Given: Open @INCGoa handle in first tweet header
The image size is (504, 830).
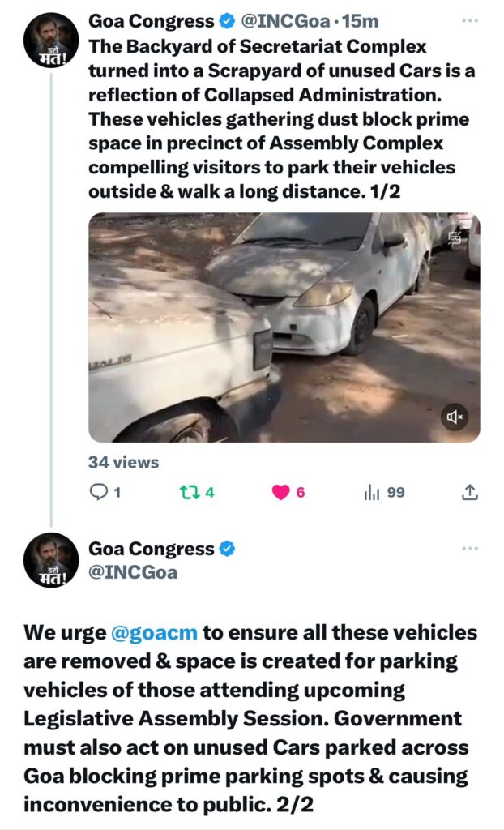Looking at the screenshot, I should click(286, 21).
